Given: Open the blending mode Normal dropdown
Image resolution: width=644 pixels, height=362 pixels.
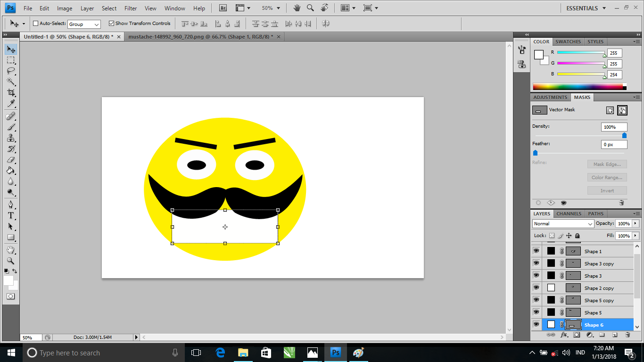Looking at the screenshot, I should [x=563, y=223].
